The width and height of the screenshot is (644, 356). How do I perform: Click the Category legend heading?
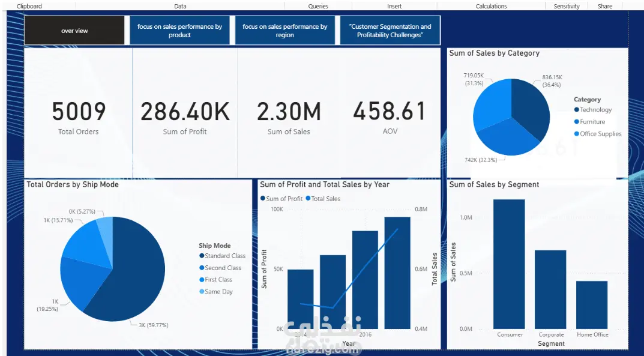click(x=587, y=100)
